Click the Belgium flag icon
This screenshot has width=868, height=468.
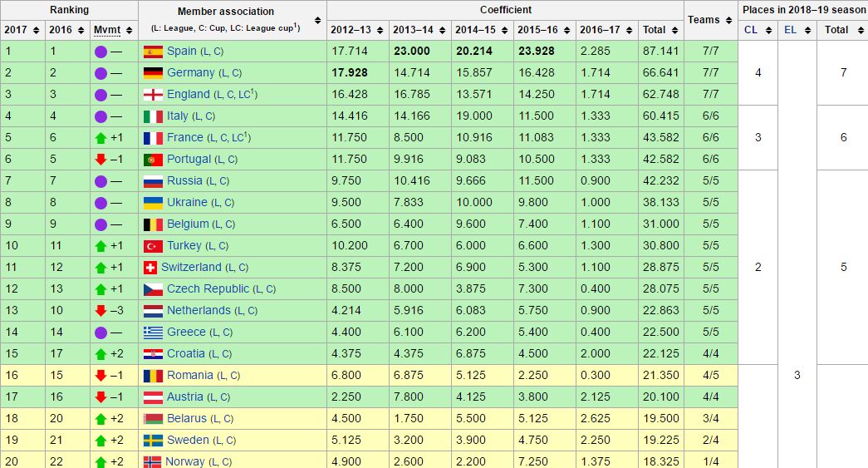pyautogui.click(x=153, y=224)
